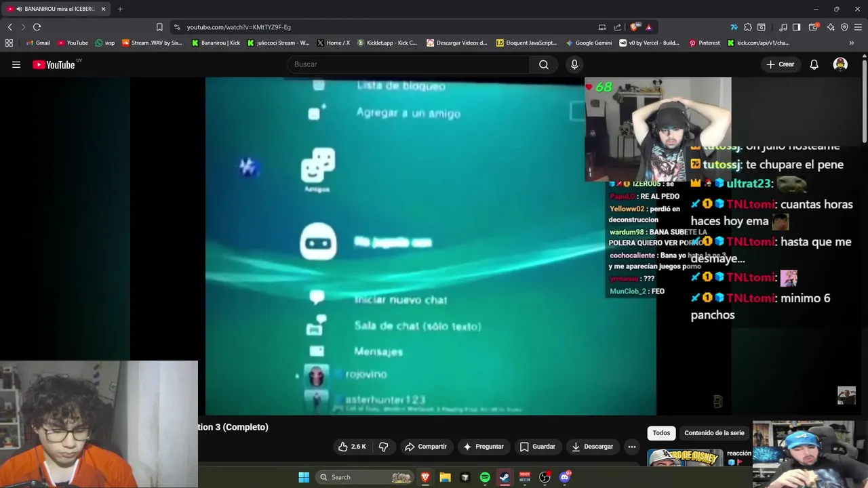Screen dimensions: 868x488
Task: Go to YouTube home via logo
Action: click(x=55, y=64)
